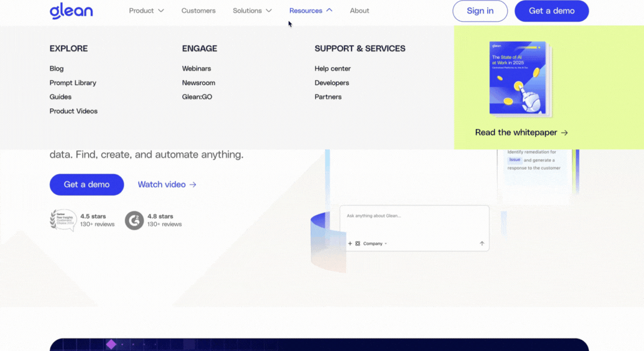Select About in the navigation bar
644x351 pixels.
point(359,11)
